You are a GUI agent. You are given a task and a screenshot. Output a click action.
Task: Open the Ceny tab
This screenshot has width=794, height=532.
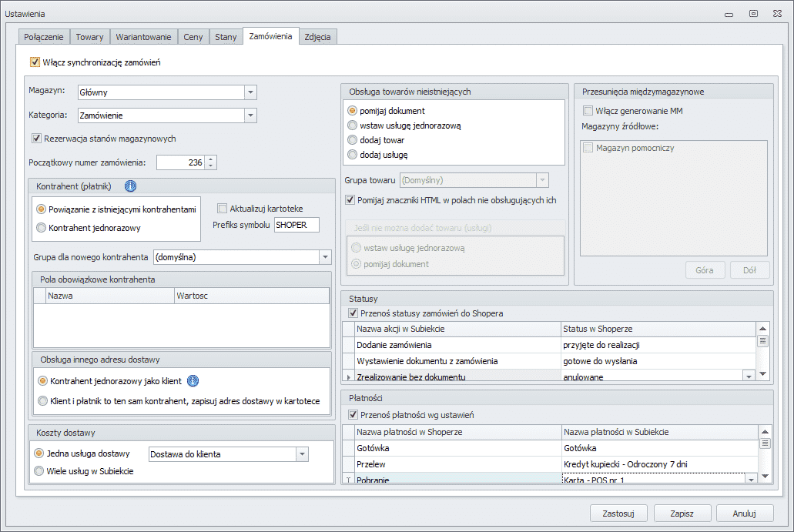pos(193,37)
